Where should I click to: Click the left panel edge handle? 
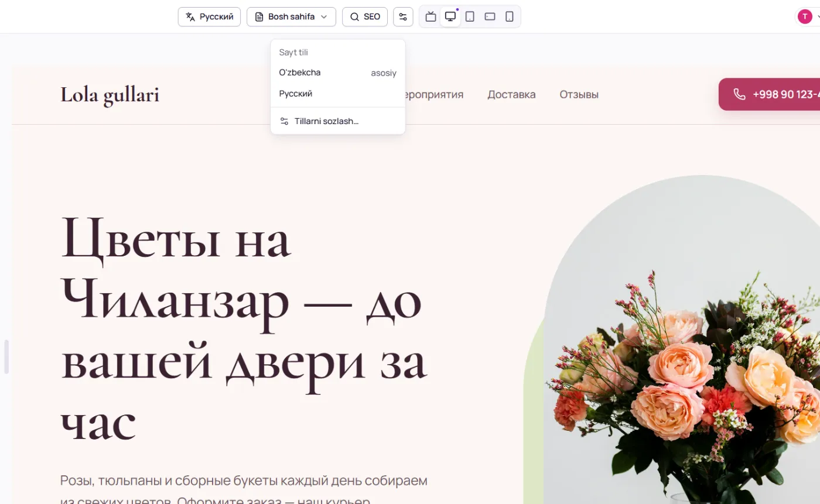click(x=6, y=356)
